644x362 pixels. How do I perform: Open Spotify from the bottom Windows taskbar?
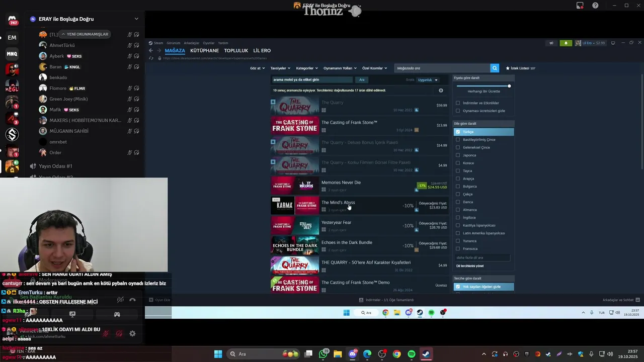pos(412,354)
